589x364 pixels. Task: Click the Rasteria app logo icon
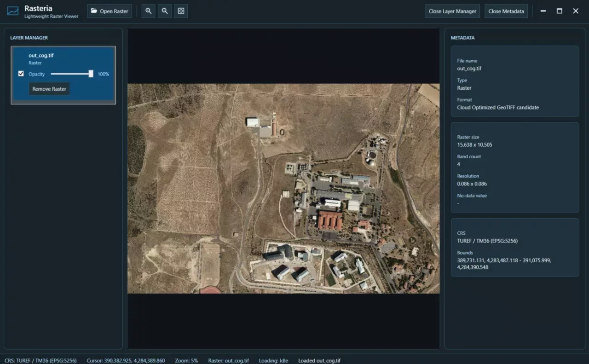click(13, 11)
